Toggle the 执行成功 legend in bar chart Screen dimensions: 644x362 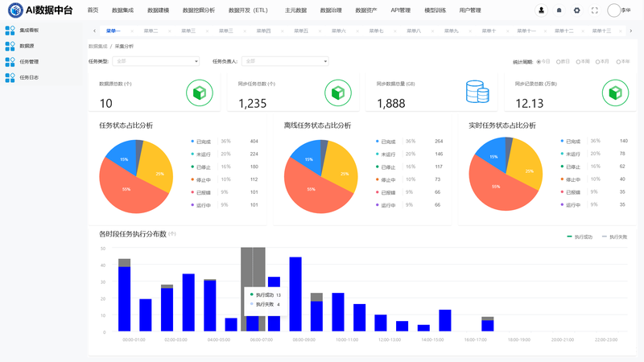click(x=580, y=237)
